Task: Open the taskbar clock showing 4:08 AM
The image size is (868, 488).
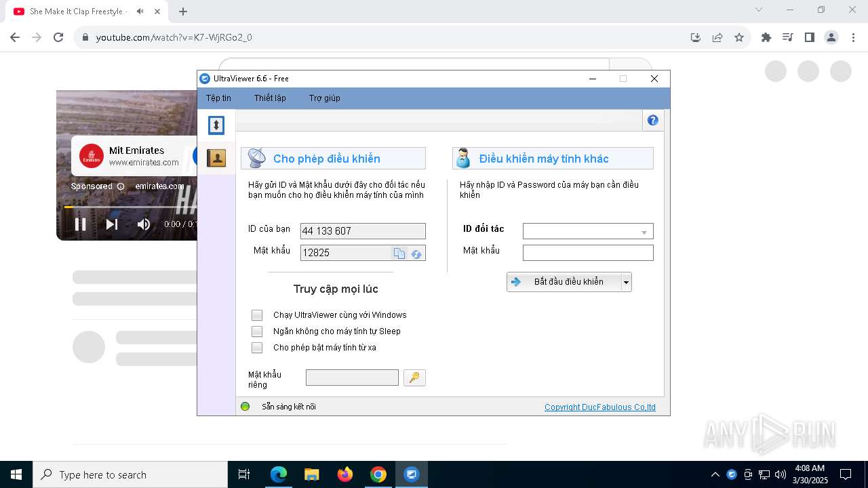Action: tap(809, 474)
